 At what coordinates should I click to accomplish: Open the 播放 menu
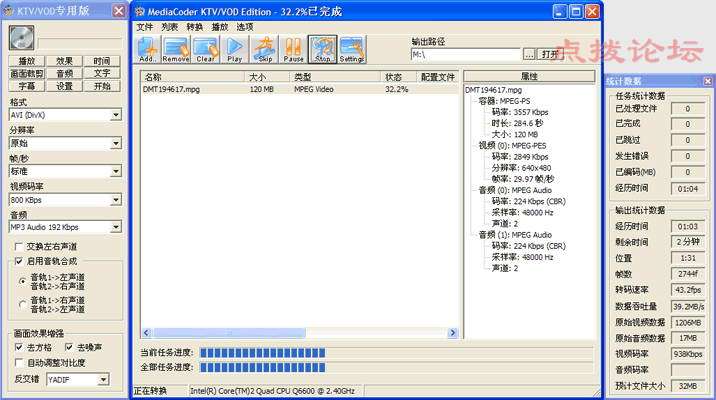pyautogui.click(x=220, y=27)
